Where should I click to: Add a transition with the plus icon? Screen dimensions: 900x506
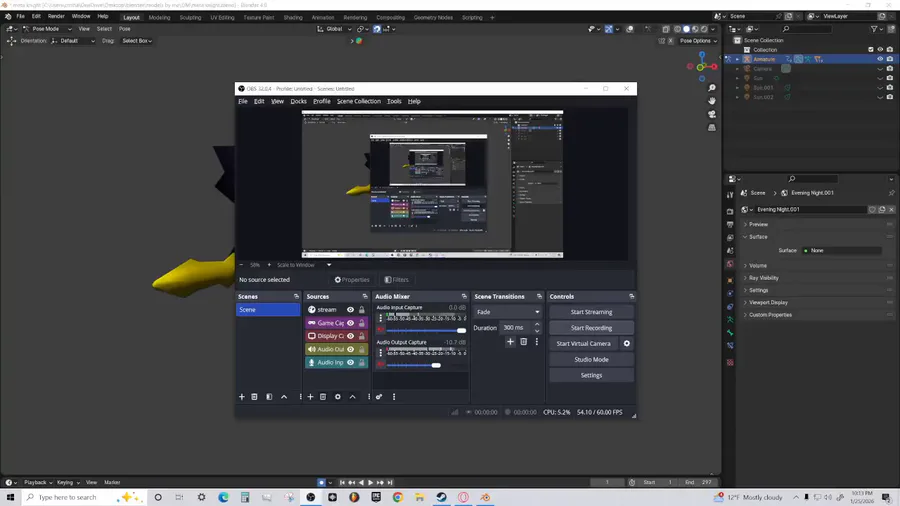[510, 341]
